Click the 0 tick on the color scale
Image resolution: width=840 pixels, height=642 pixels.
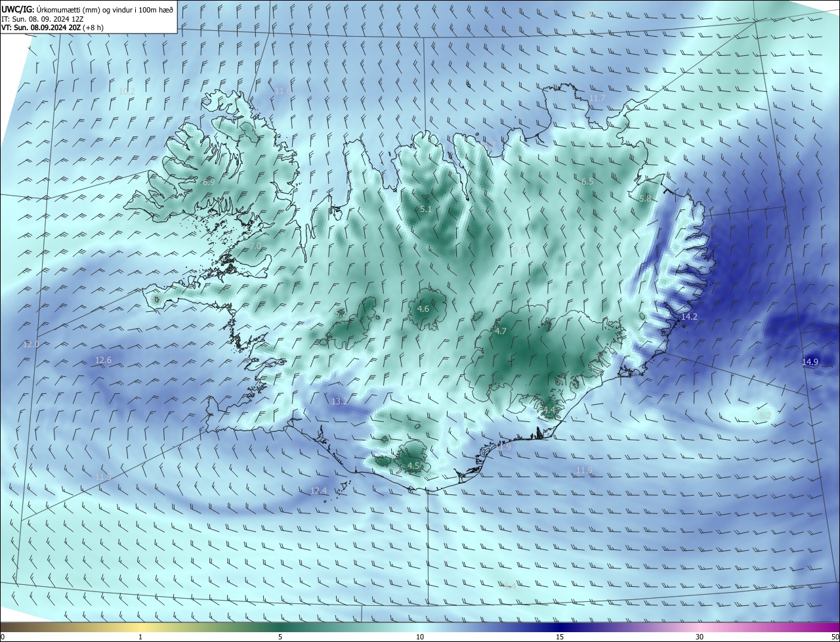tap(3, 637)
